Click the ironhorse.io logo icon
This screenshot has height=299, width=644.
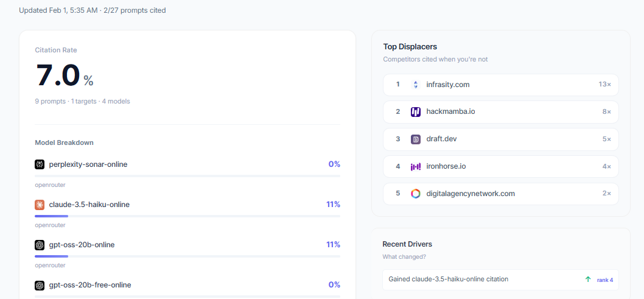(x=416, y=167)
